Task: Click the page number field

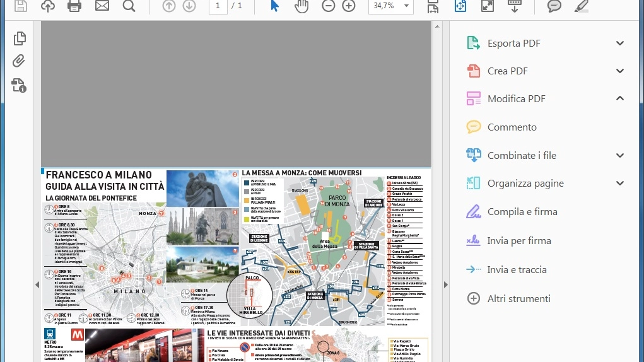Action: 218,6
